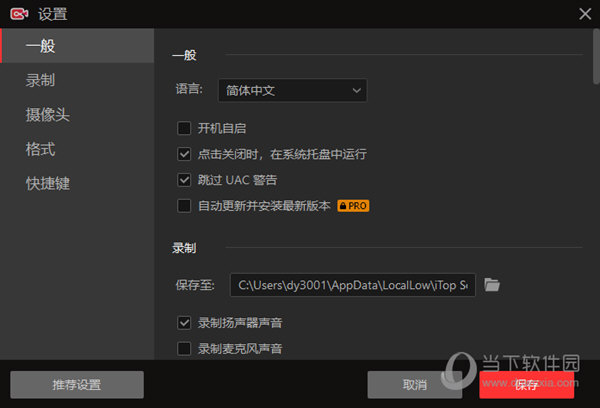Open the 语言 dropdown showing 简体中文
The height and width of the screenshot is (408, 600).
click(x=293, y=90)
